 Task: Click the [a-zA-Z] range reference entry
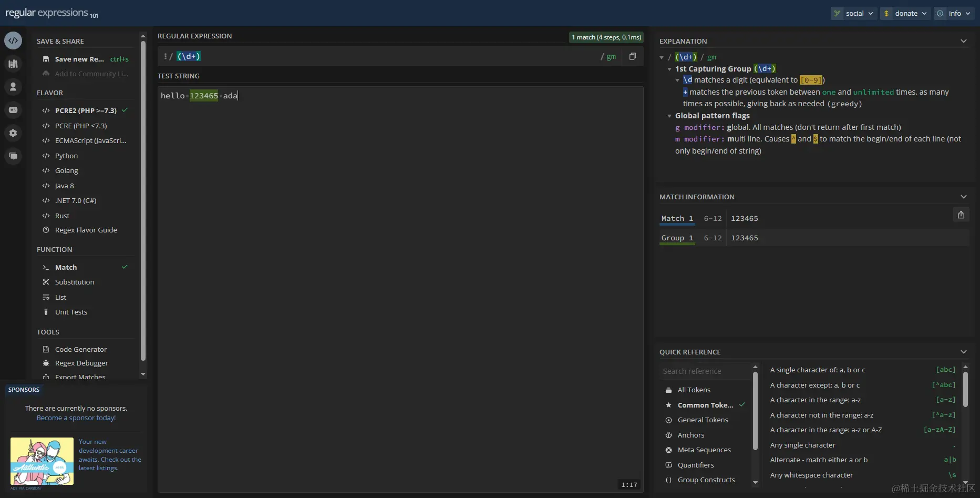point(862,430)
